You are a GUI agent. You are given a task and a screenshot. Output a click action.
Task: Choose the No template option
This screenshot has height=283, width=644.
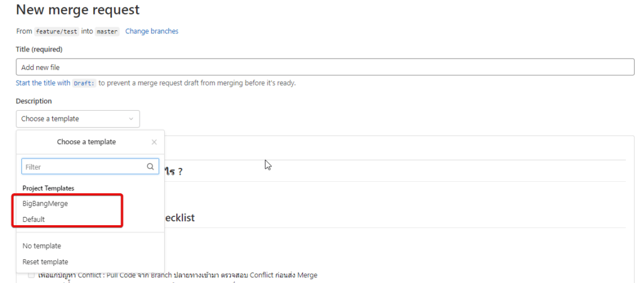(x=42, y=246)
